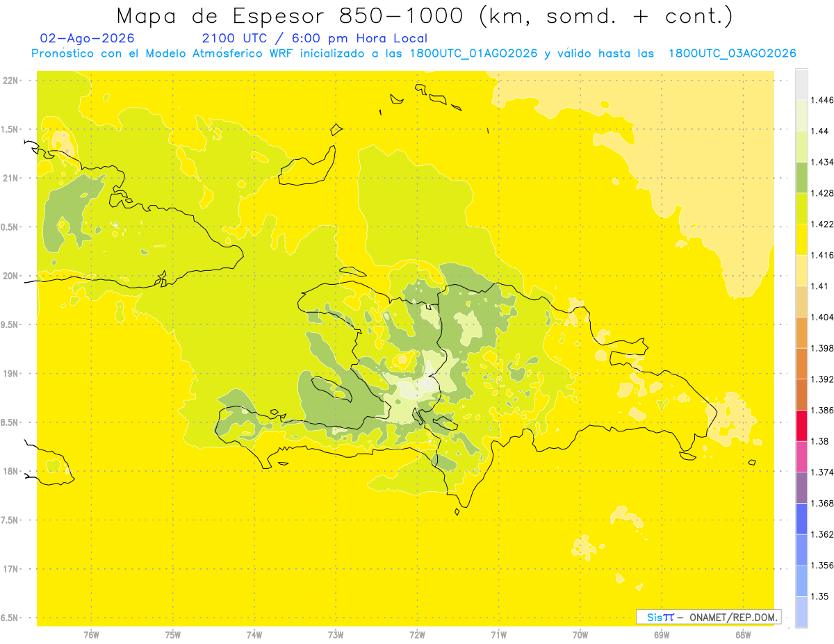Screen dimensions: 834x644
Task: Pick the pink legend swatch between 1.374 and 1.38
Action: coord(801,456)
